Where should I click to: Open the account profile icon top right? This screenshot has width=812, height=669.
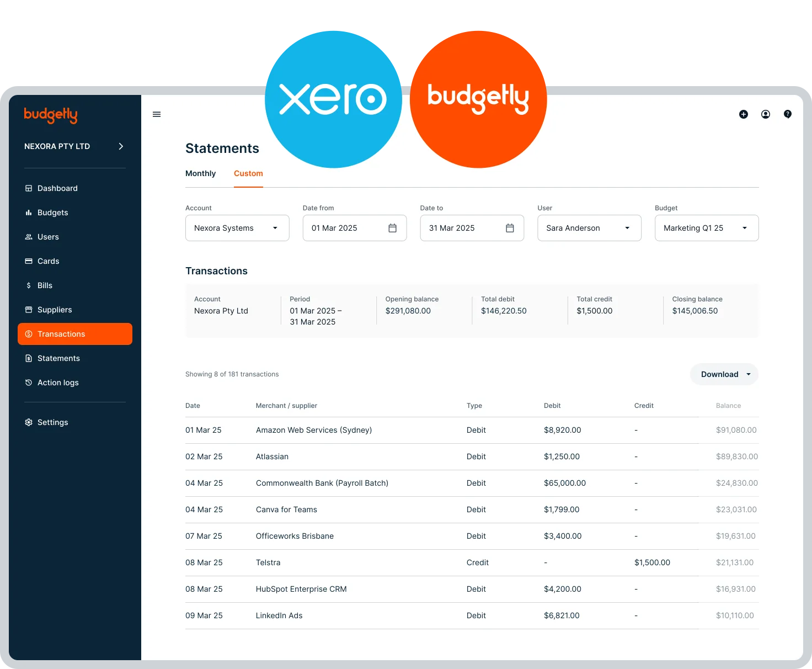[766, 114]
